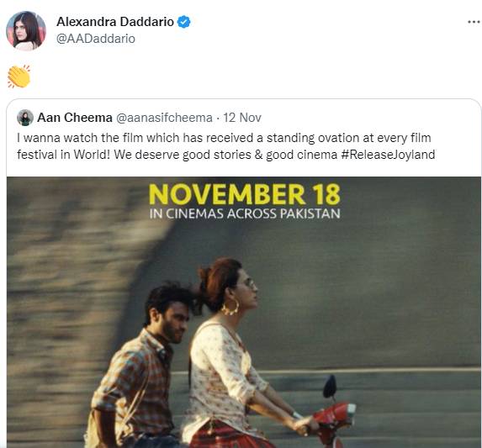Click the IN CINEMAS ACROSS PAKISTAN caption
Screen dimensions: 482x448
coord(245,213)
